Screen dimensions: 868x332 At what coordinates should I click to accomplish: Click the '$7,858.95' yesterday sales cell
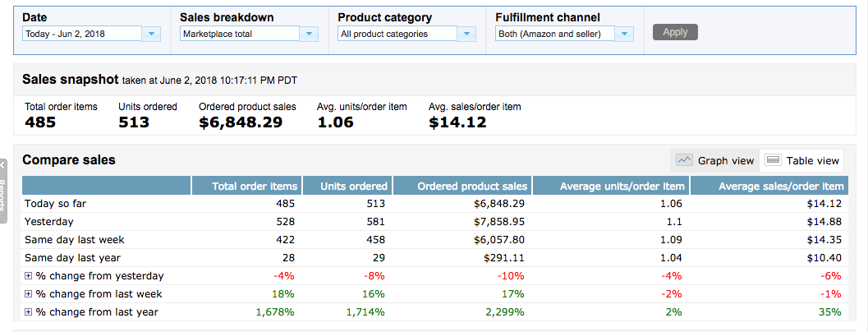coord(499,222)
